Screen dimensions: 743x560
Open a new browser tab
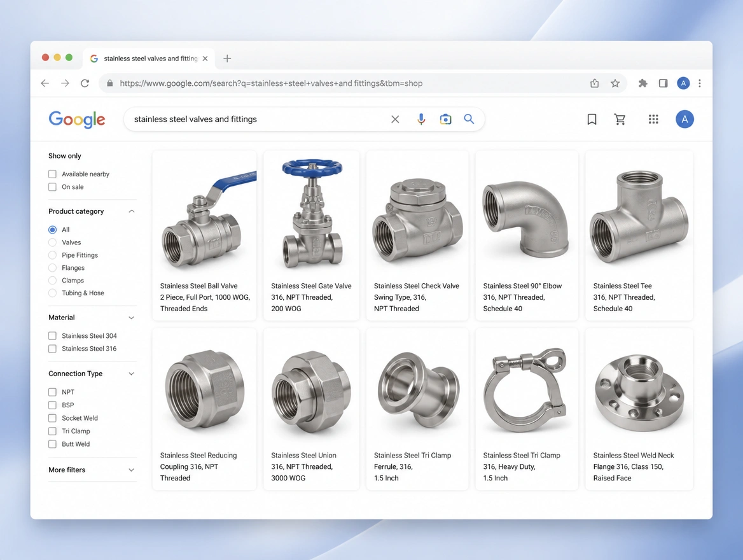(227, 59)
